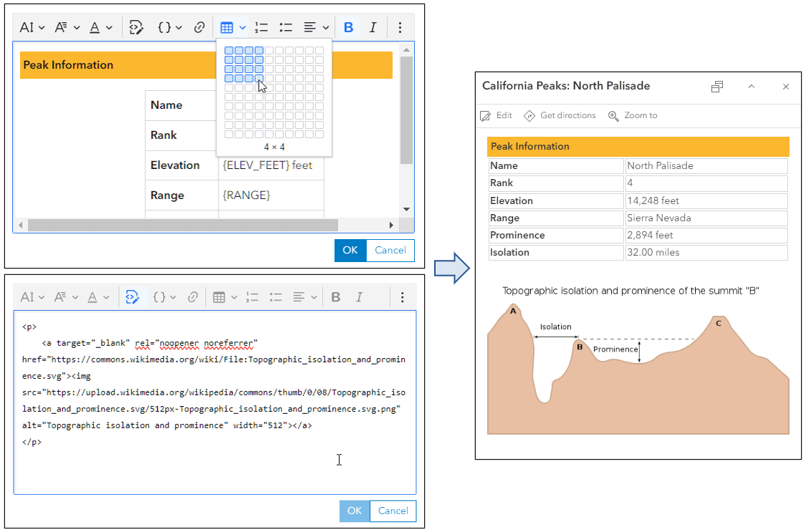Insert numbered list in top editor
The image size is (806, 532).
pos(262,27)
